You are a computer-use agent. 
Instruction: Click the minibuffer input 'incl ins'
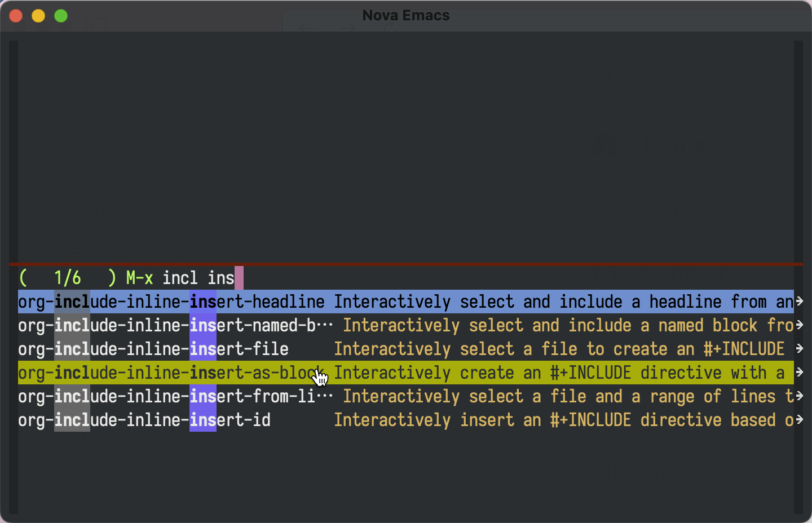point(198,278)
